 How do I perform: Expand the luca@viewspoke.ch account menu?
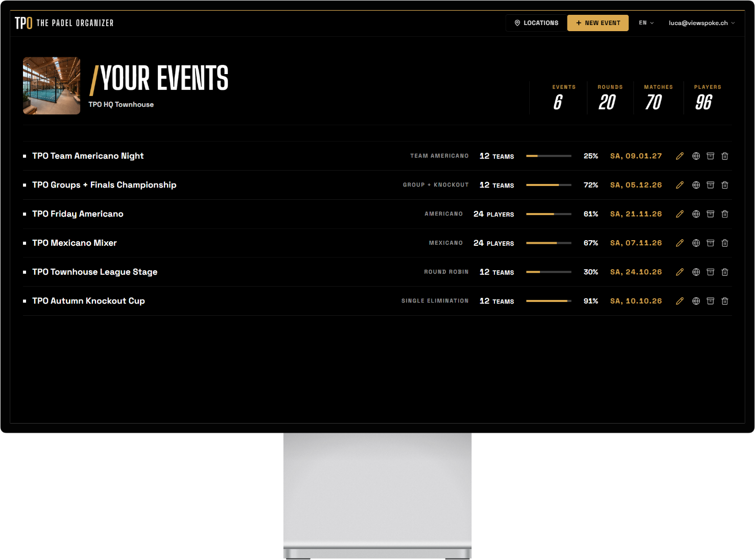pyautogui.click(x=702, y=23)
